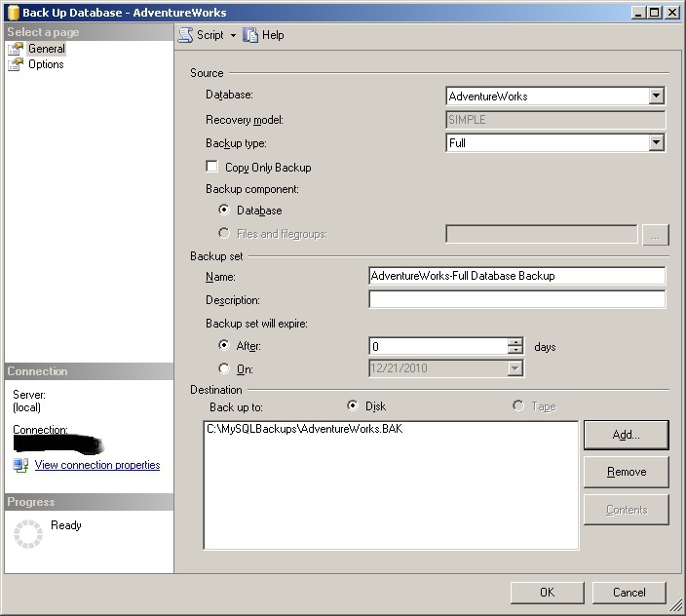Click the Script toolbar label
This screenshot has height=616, width=686.
(210, 35)
